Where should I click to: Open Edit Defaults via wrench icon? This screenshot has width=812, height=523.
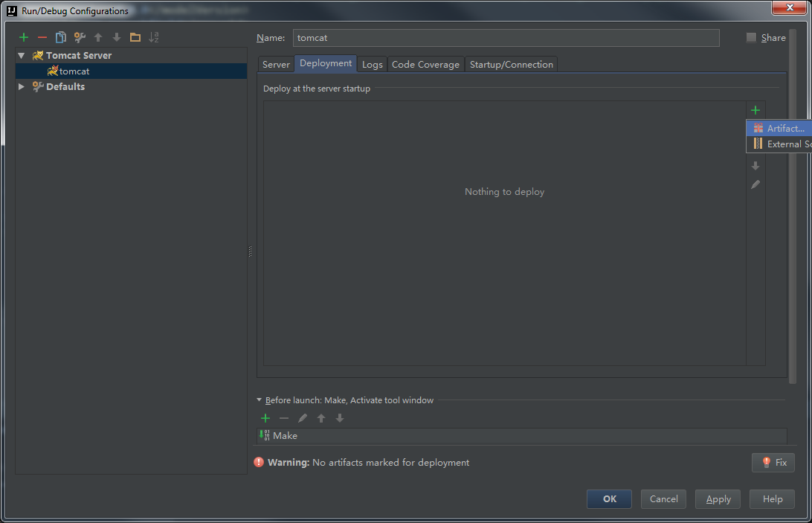point(80,37)
